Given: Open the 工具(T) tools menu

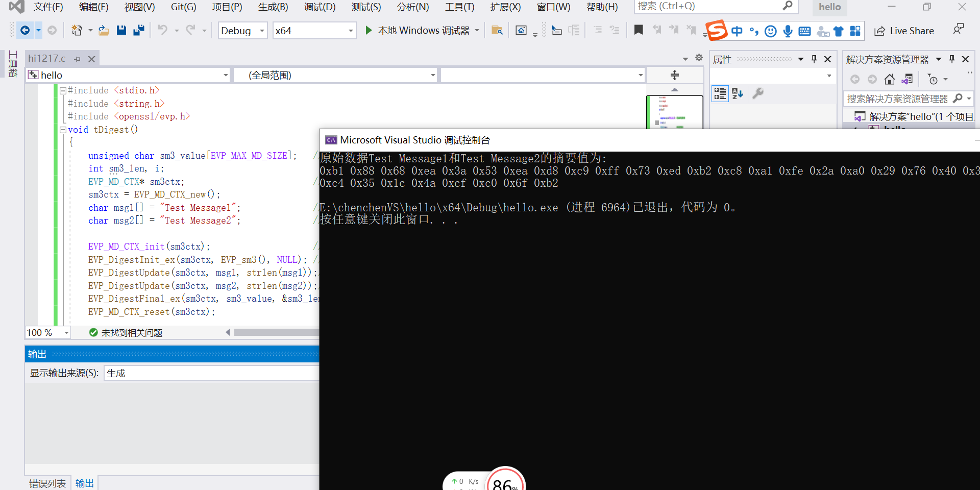Looking at the screenshot, I should pos(459,7).
